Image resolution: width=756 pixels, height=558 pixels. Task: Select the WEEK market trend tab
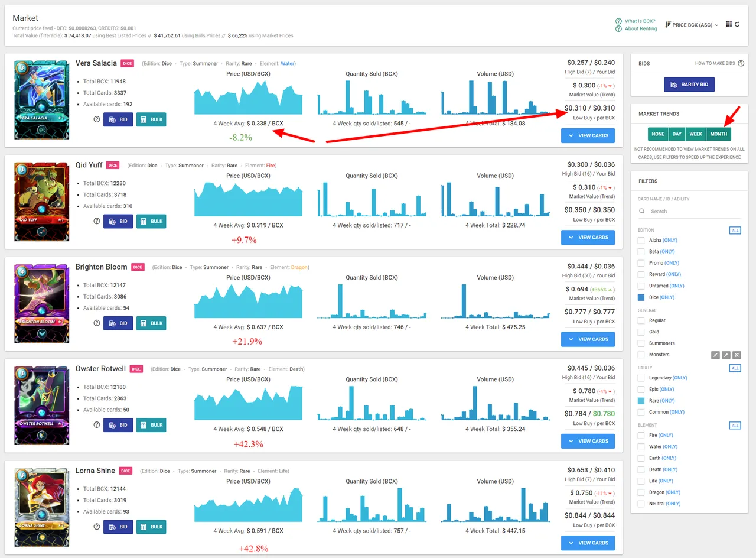(x=696, y=134)
